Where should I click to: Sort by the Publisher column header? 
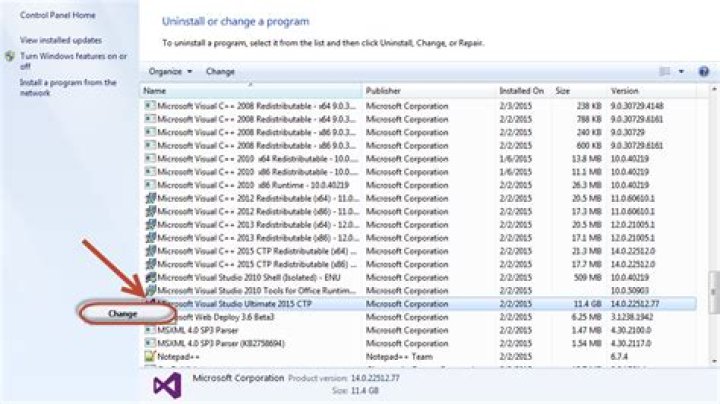429,91
